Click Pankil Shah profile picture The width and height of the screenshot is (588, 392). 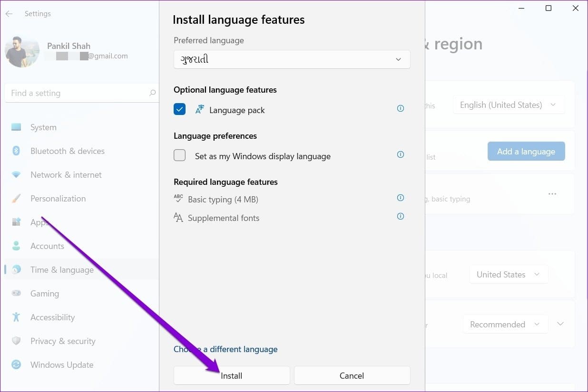[x=22, y=51]
